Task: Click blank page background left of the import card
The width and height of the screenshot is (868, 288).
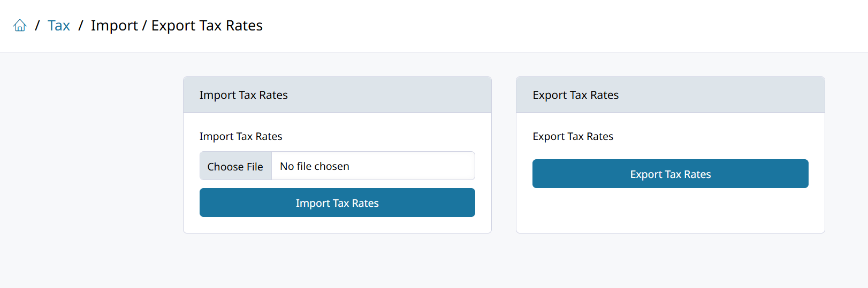Action: (91, 160)
